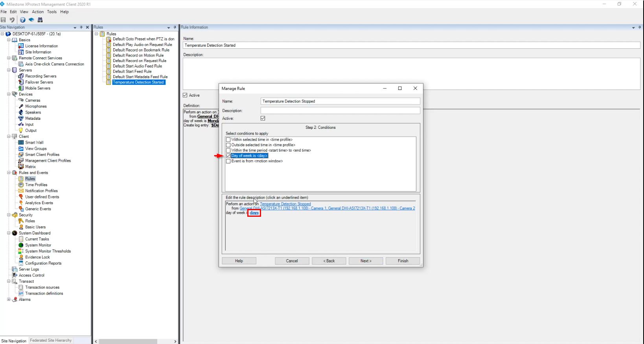The height and width of the screenshot is (344, 644).
Task: Click the Undo toolbar icon
Action: tap(12, 20)
